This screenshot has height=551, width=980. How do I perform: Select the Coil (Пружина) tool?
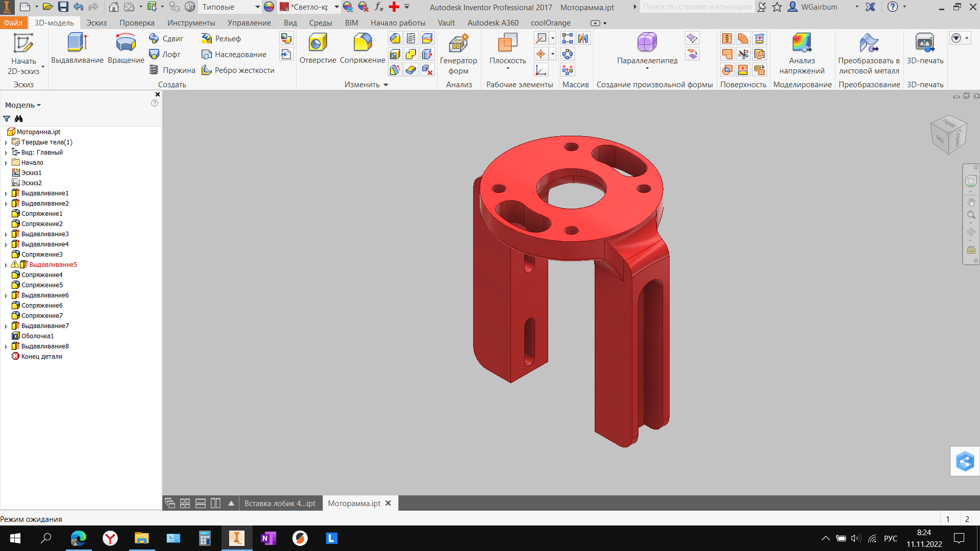[x=173, y=70]
